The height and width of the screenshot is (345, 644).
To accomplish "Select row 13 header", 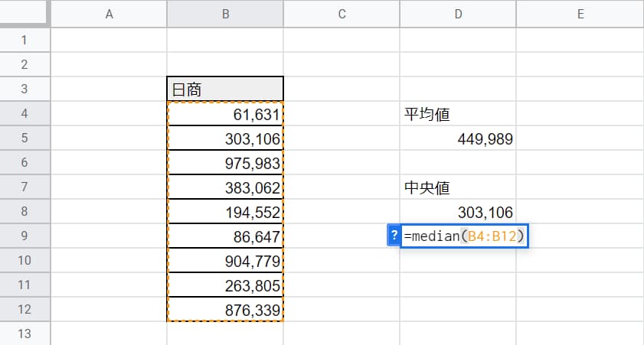I will click(x=25, y=334).
